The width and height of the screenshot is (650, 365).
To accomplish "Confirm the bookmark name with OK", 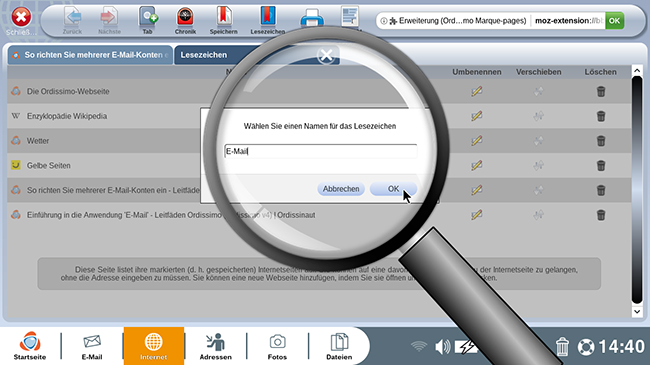I will [x=393, y=189].
